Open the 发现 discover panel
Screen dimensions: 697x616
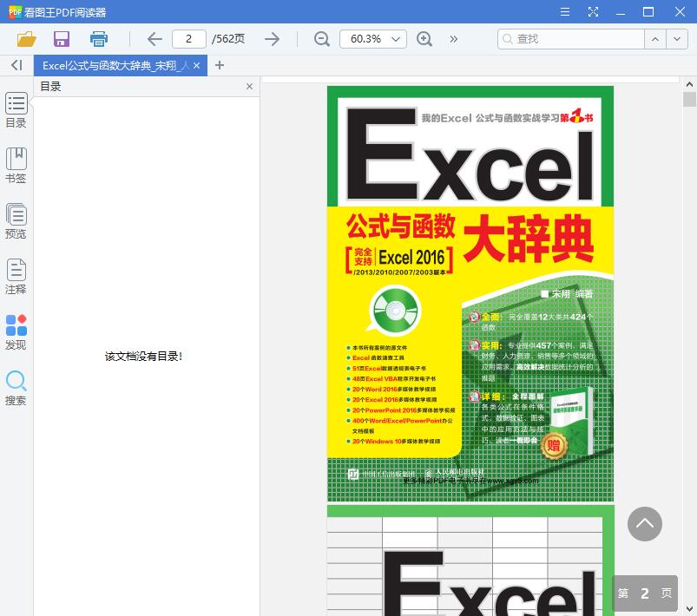coord(16,332)
